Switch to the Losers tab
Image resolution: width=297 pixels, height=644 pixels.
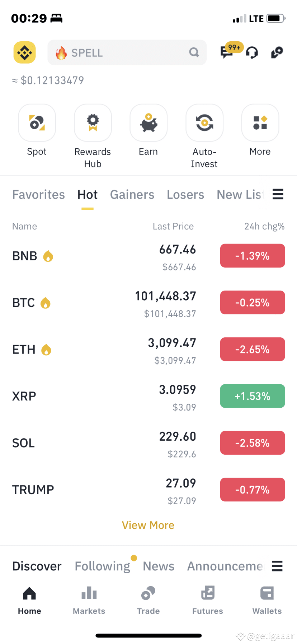tap(185, 195)
